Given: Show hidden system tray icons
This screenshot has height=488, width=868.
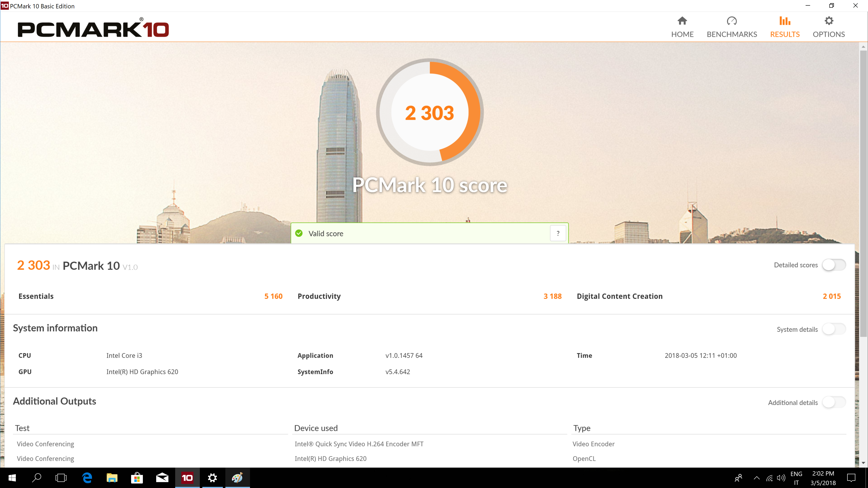Looking at the screenshot, I should pyautogui.click(x=757, y=478).
